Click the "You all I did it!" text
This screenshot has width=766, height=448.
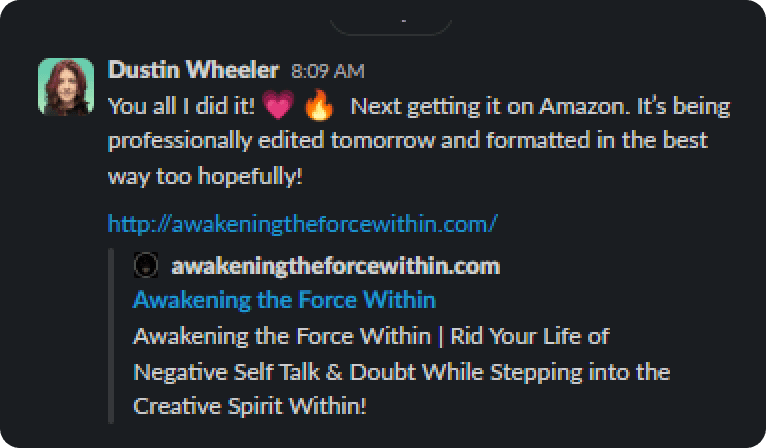pos(181,106)
